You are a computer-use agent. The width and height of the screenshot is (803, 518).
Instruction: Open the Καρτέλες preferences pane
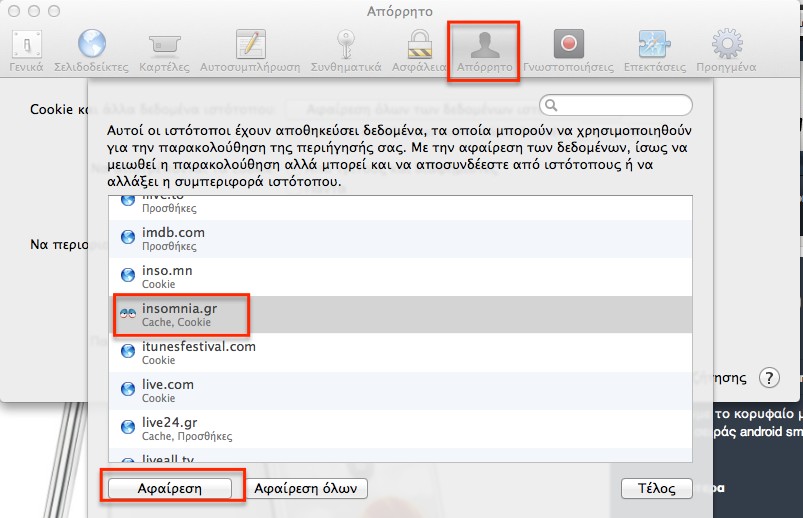coord(164,51)
